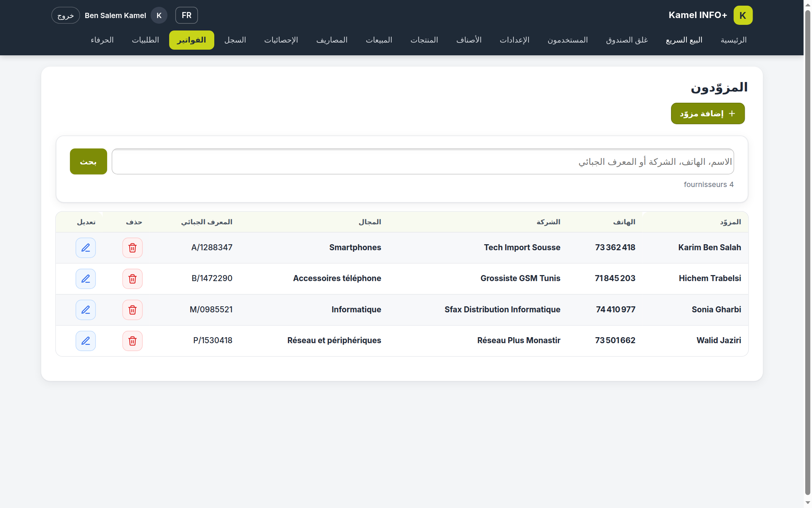This screenshot has width=812, height=508.
Task: Click the المعرف الجبائي column header
Action: click(207, 222)
